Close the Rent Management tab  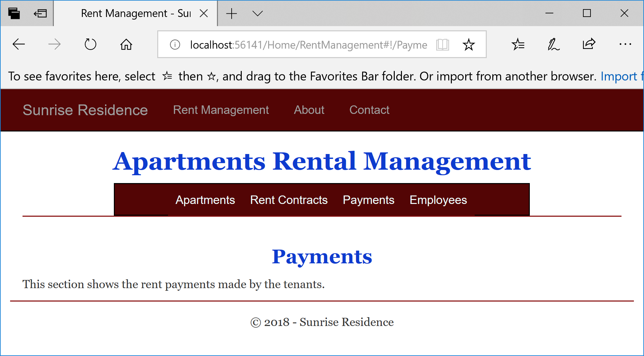pyautogui.click(x=204, y=13)
